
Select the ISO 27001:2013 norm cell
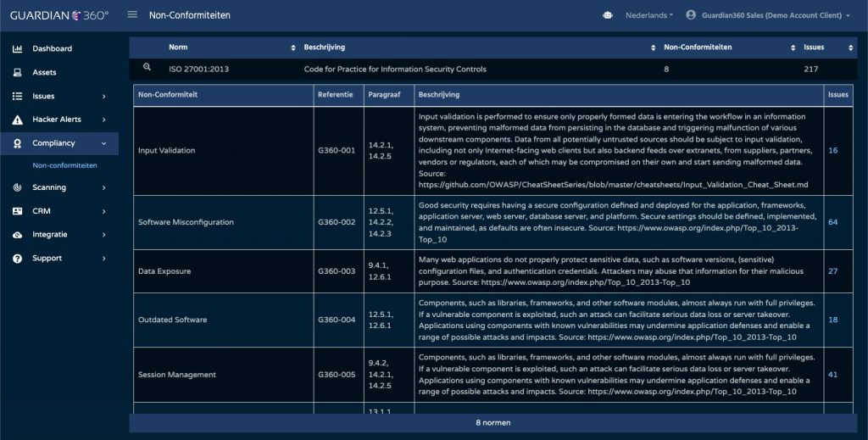(198, 70)
